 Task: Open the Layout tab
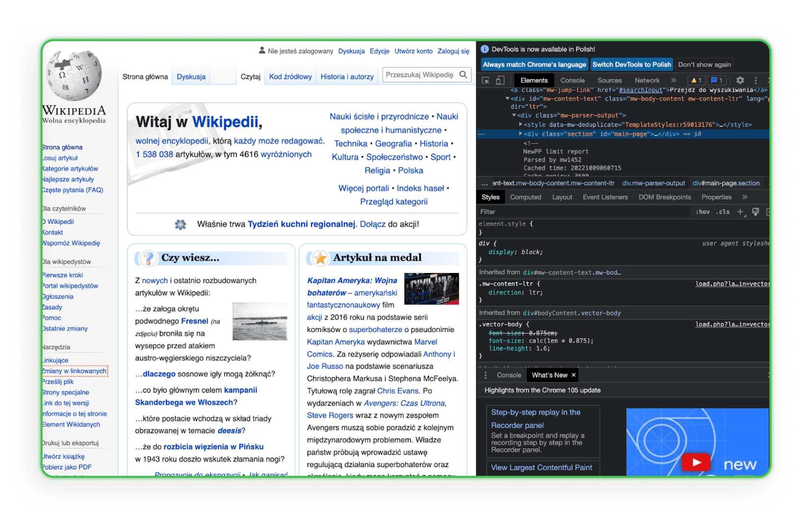click(562, 197)
